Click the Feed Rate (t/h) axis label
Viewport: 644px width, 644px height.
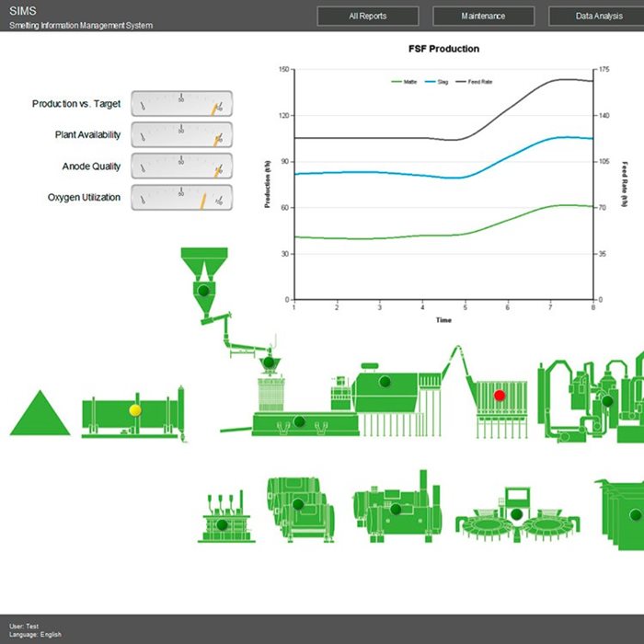(625, 184)
